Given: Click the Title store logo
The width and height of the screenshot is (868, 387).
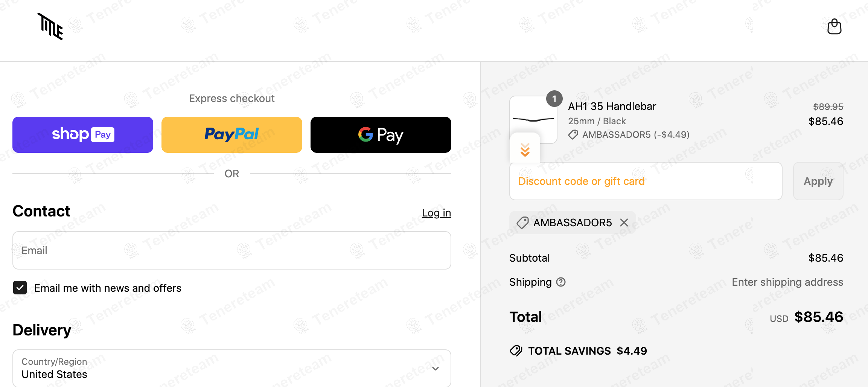Looking at the screenshot, I should coord(50,27).
